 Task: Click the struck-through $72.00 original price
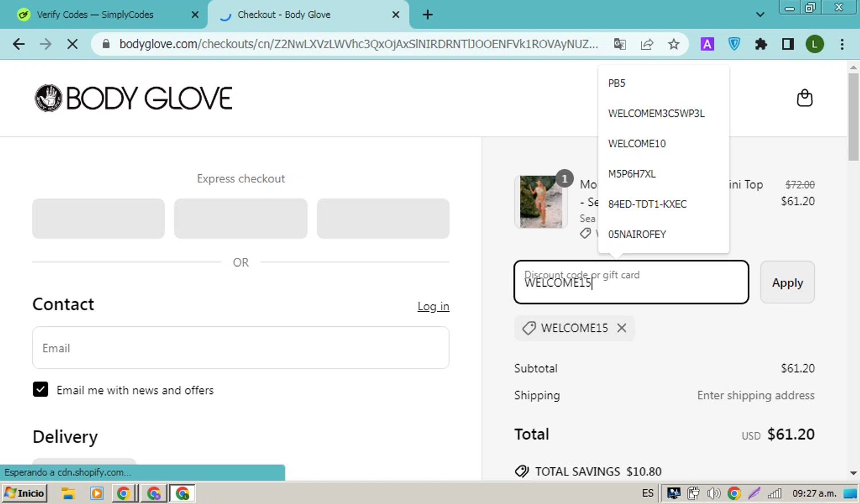(x=800, y=185)
